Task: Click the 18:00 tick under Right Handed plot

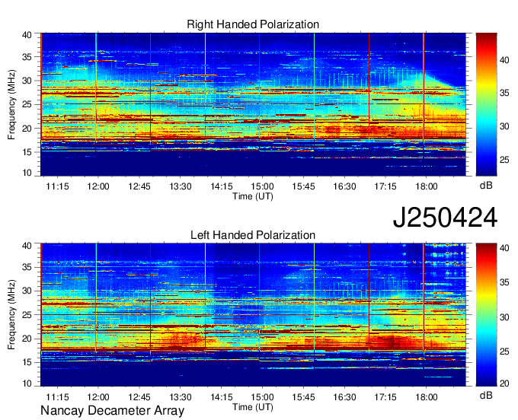Action: pyautogui.click(x=426, y=186)
